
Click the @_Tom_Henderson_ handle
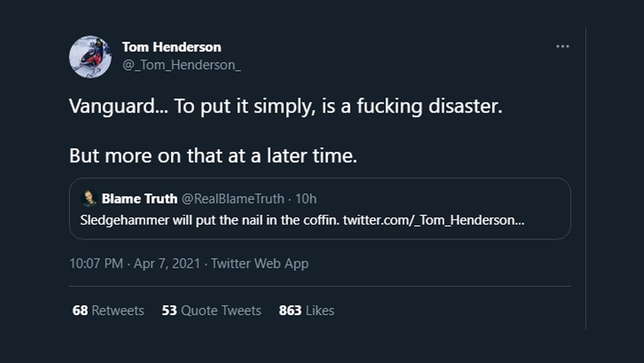(181, 65)
